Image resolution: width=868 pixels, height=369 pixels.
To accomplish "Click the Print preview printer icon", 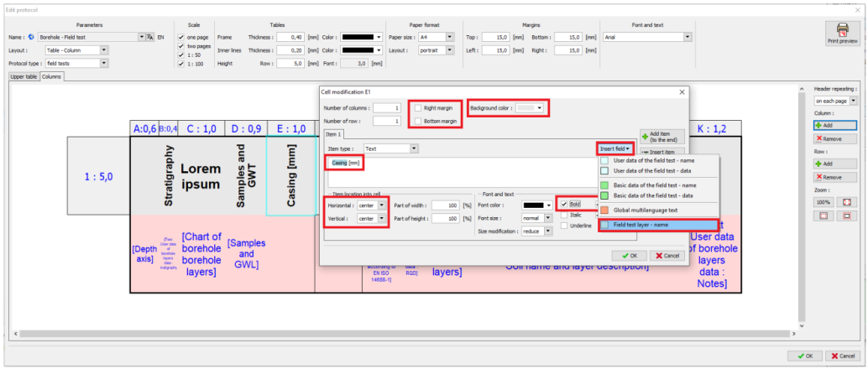I will 842,29.
